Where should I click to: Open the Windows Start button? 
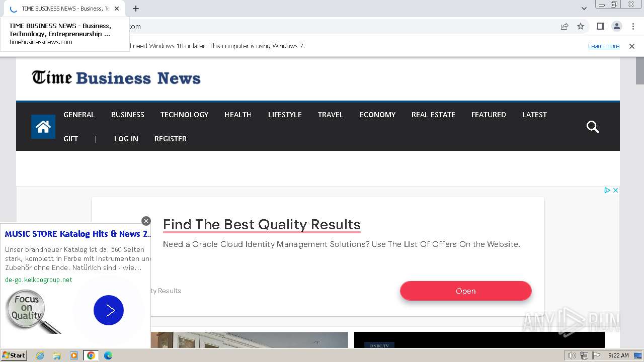click(x=14, y=355)
